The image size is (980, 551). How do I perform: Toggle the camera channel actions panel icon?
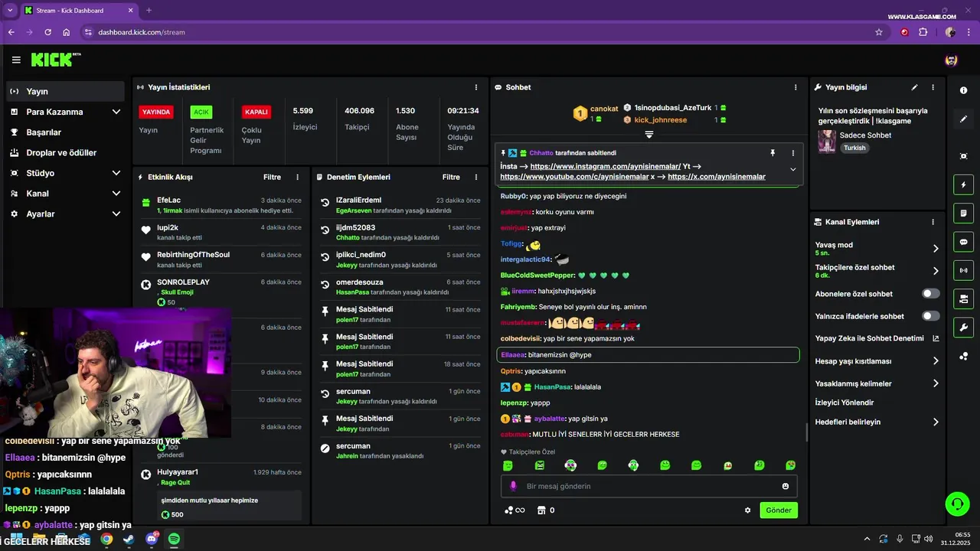(963, 298)
